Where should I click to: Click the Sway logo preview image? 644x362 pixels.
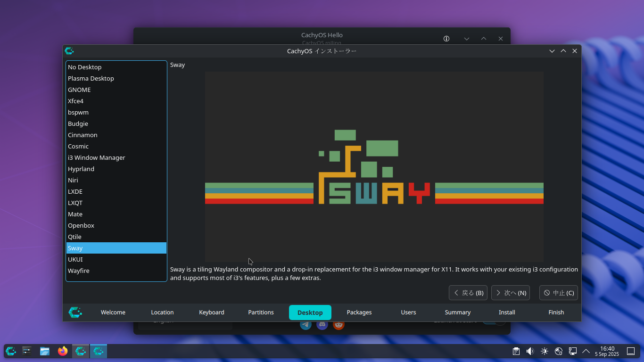point(374,167)
